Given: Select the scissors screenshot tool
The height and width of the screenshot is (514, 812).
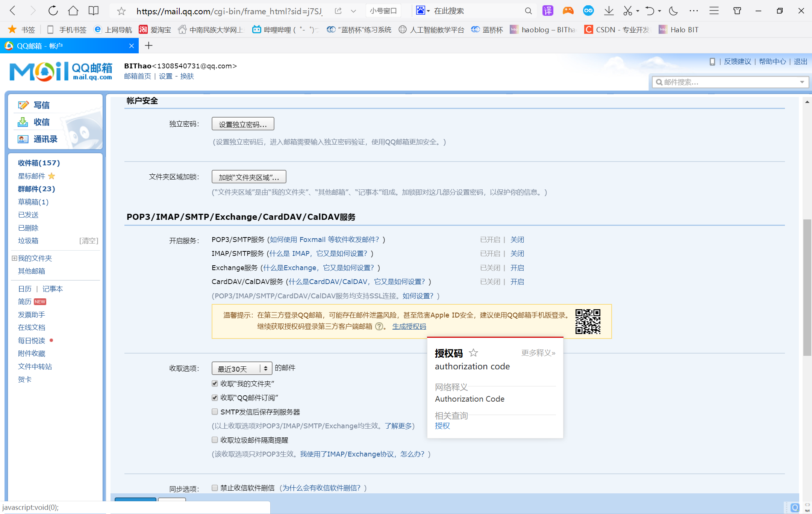Looking at the screenshot, I should (x=627, y=11).
